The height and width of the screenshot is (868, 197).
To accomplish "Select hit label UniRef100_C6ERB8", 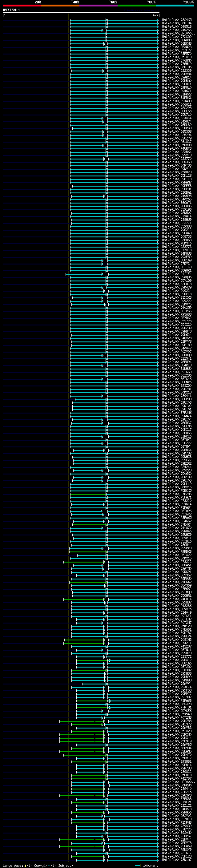I will [177, 399].
